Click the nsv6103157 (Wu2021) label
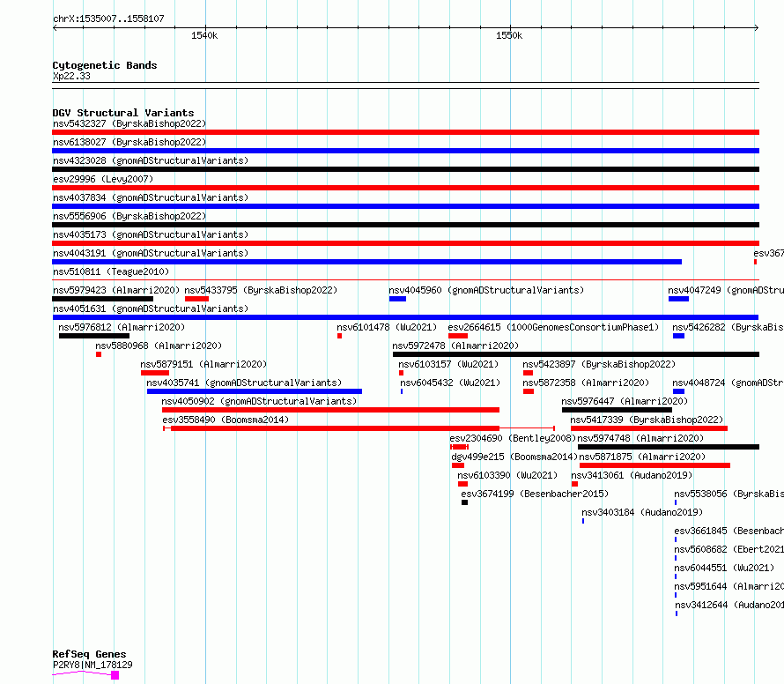The height and width of the screenshot is (684, 784). (448, 364)
